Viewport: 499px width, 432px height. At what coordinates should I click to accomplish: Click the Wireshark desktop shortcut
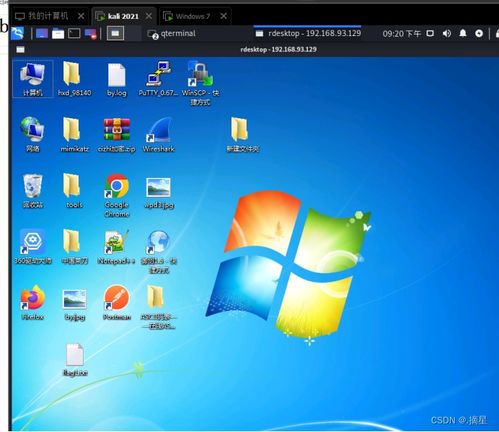click(159, 135)
